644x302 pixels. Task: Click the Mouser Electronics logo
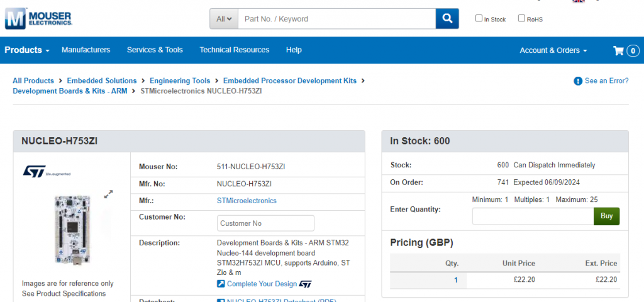click(x=39, y=18)
